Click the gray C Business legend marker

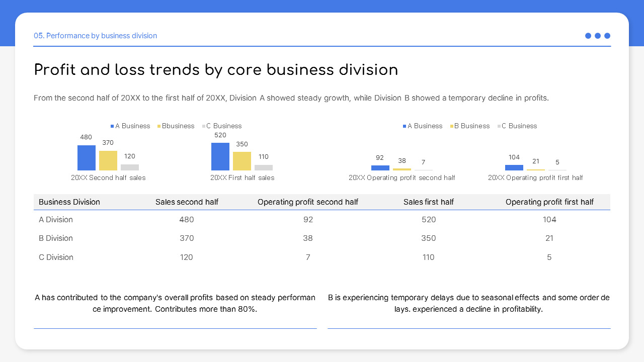pos(204,126)
